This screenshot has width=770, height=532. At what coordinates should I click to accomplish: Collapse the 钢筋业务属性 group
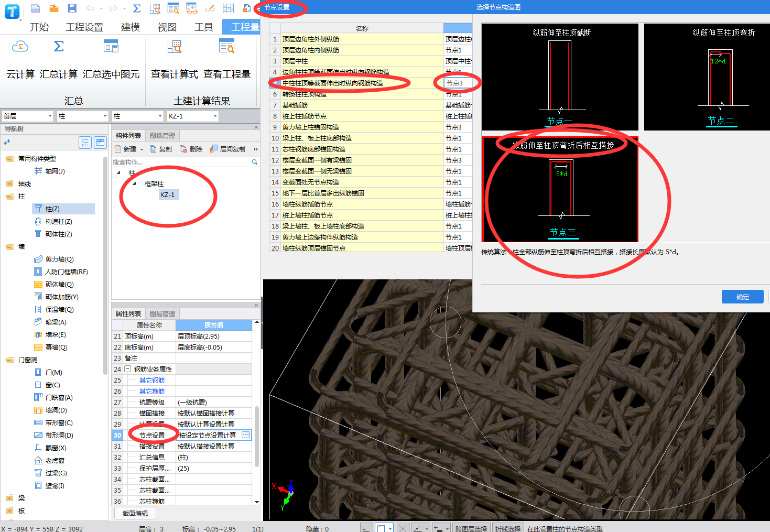pos(127,369)
